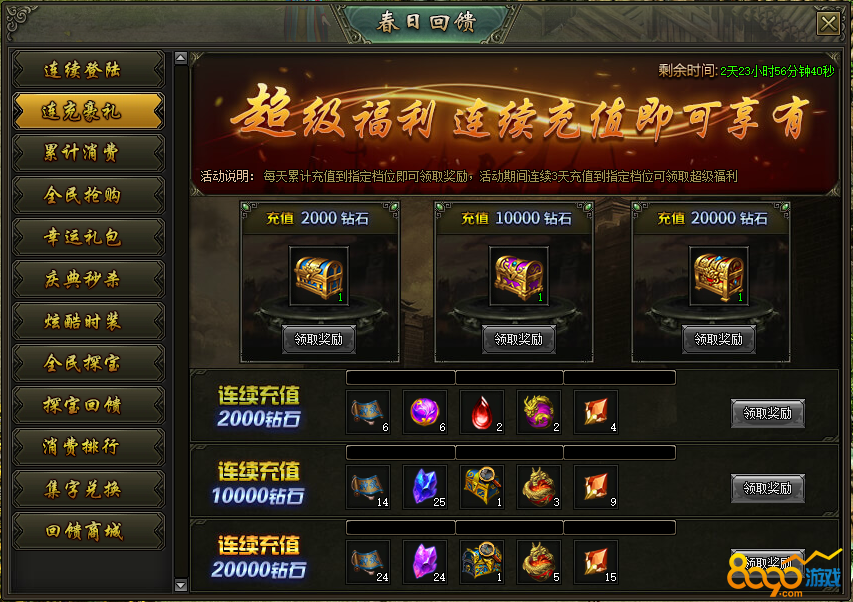
Task: Click 领取奖励 for 连续充值 10000钻石 row
Action: [768, 488]
